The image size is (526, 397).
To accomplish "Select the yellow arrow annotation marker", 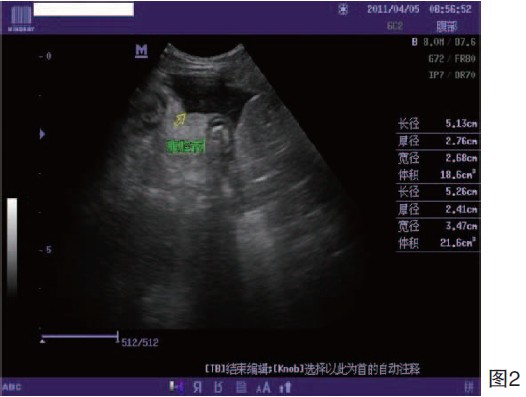I will point(180,120).
